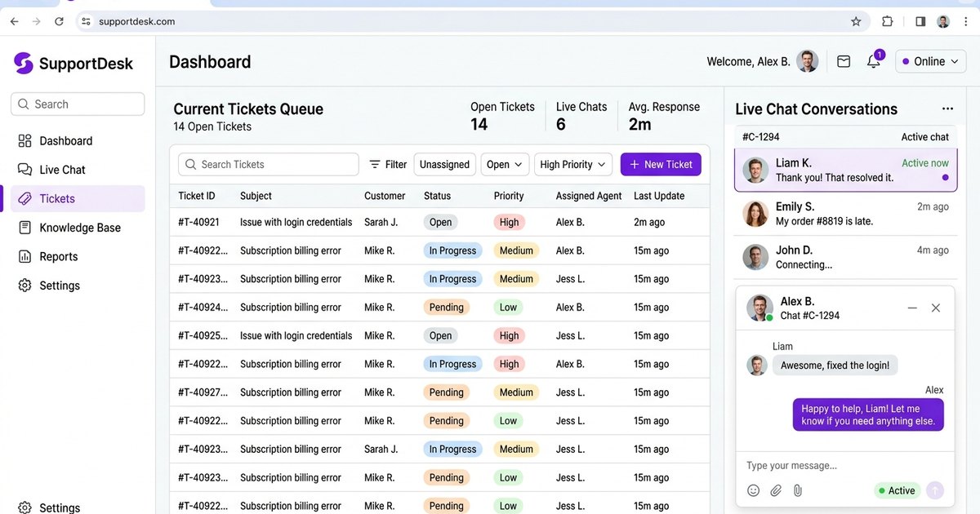Click the SupportDesk logo

[73, 64]
